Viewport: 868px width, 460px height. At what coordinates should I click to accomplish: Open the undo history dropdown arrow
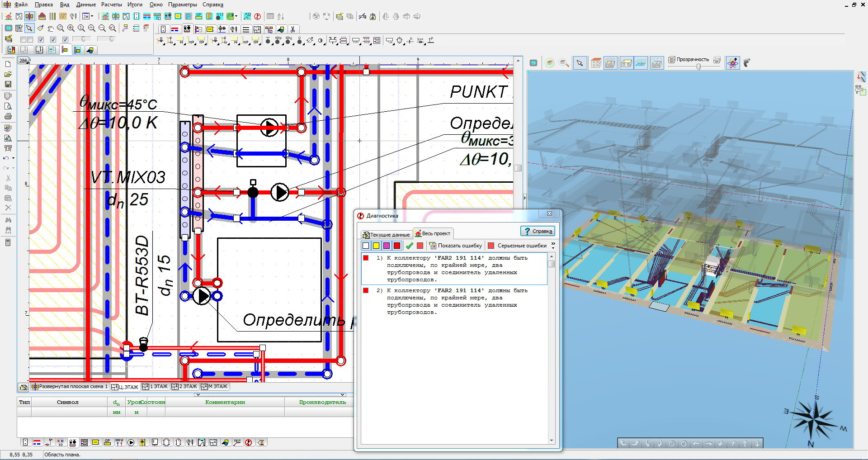point(13,158)
